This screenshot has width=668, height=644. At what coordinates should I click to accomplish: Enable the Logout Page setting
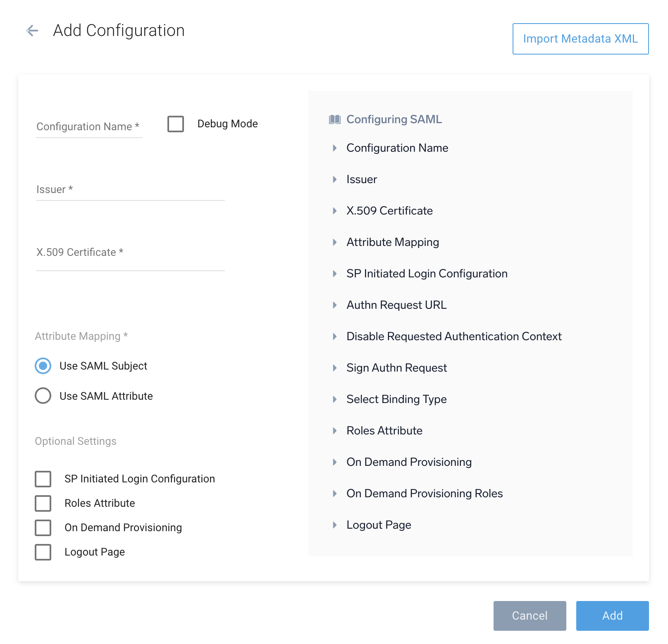tap(43, 552)
